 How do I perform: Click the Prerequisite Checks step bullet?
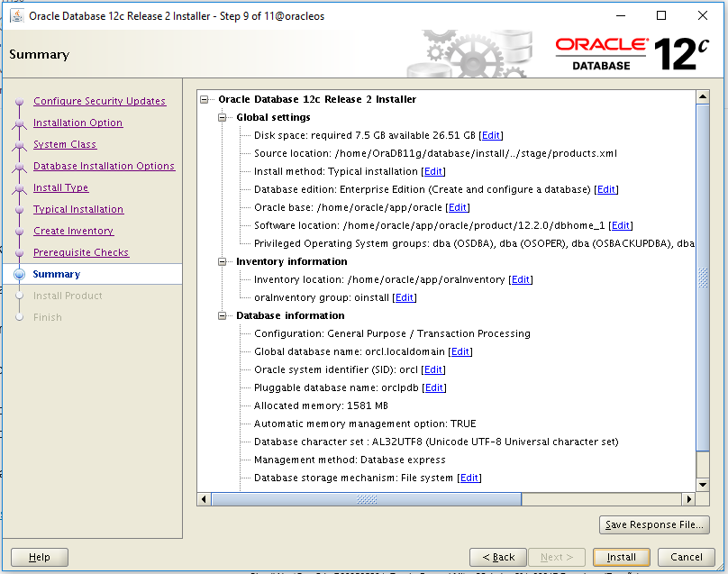20,252
